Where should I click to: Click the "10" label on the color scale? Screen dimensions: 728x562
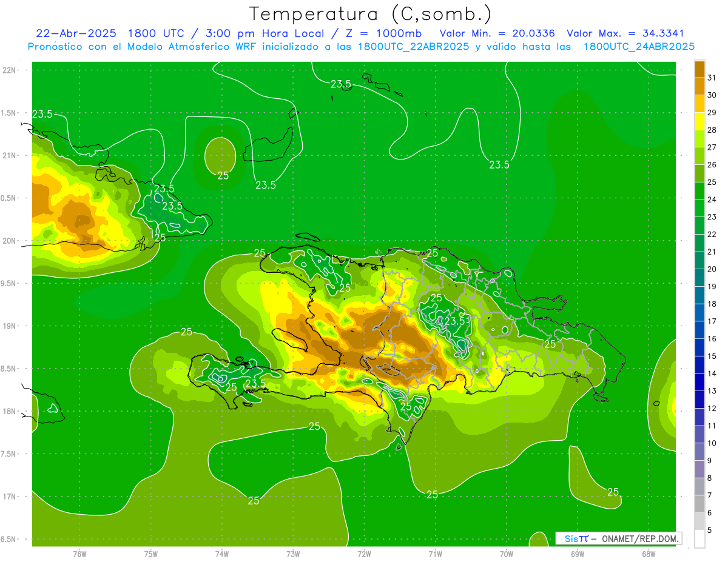712,443
